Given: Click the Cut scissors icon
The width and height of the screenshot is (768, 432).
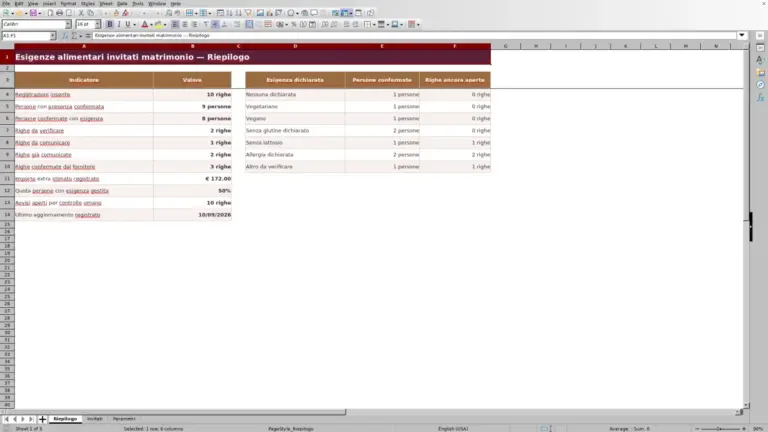Looking at the screenshot, I should pyautogui.click(x=81, y=13).
